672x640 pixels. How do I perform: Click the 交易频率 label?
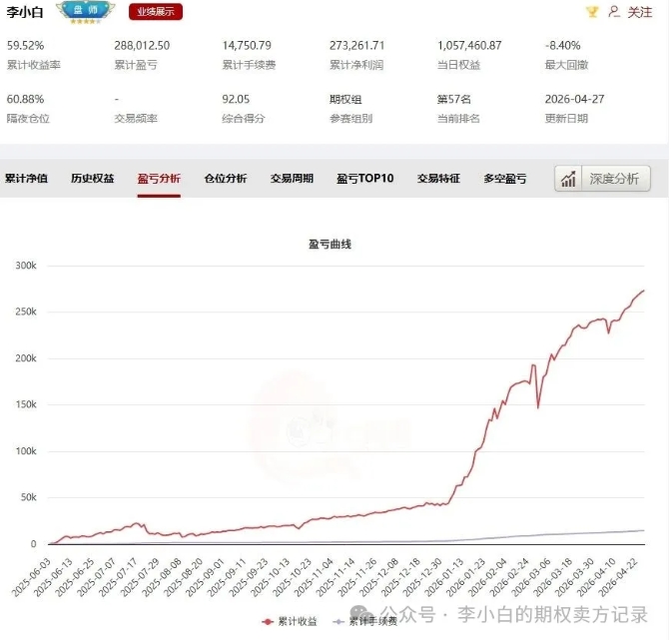[x=136, y=119]
